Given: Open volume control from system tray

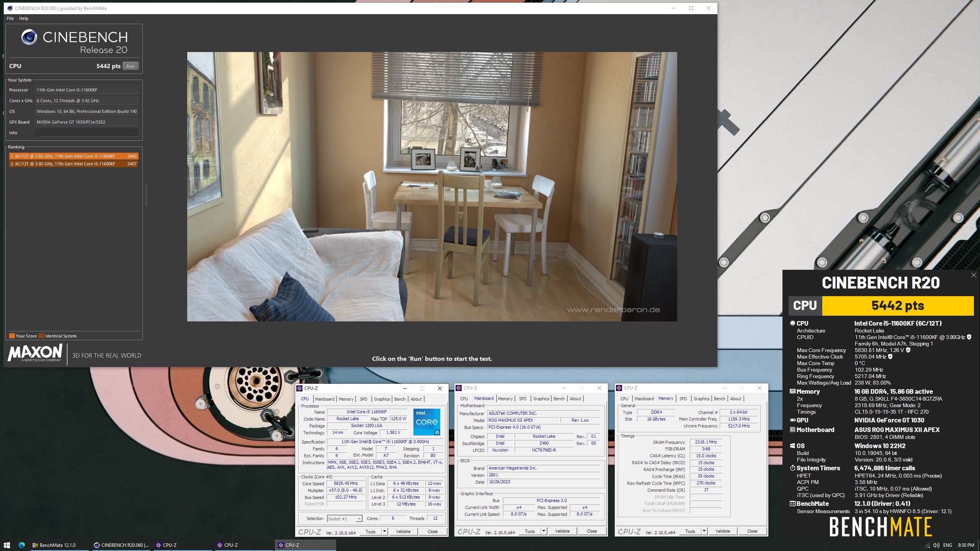Looking at the screenshot, I should coord(936,545).
